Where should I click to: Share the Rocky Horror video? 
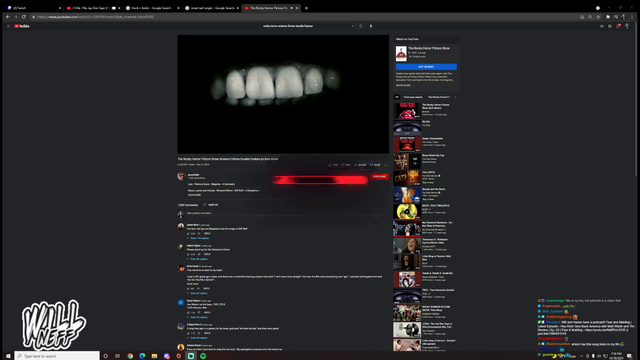(360, 165)
